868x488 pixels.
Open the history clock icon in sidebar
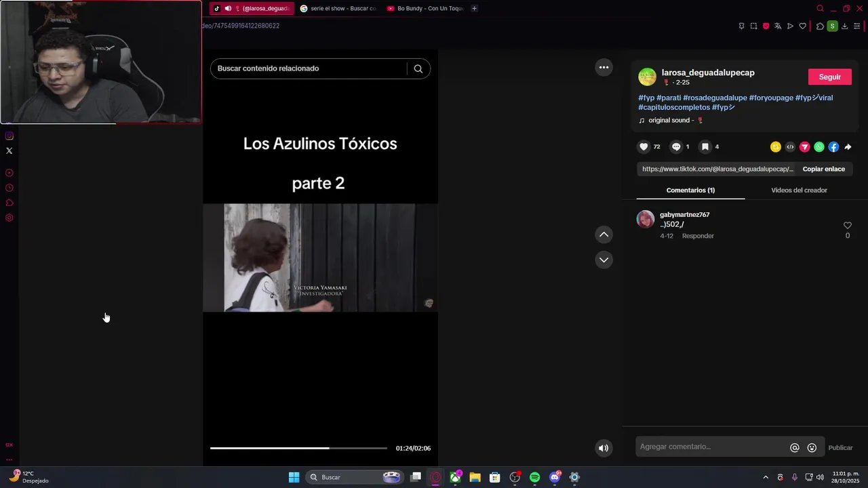click(9, 188)
